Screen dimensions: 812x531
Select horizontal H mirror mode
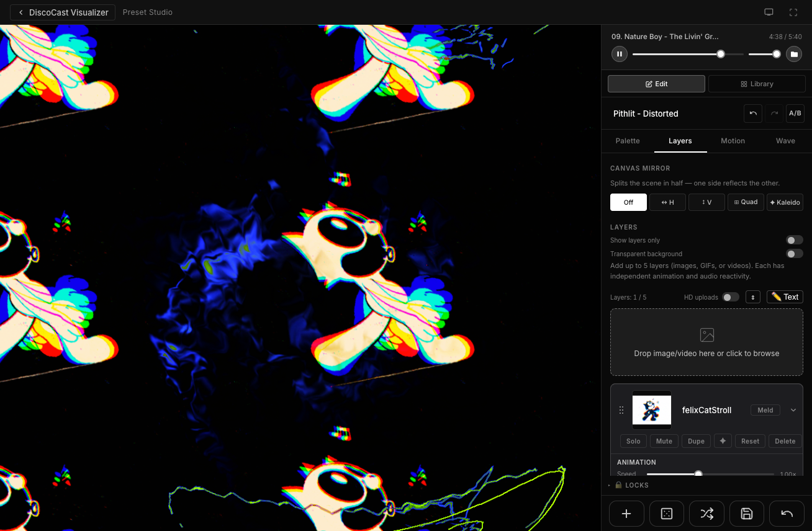[x=667, y=202]
